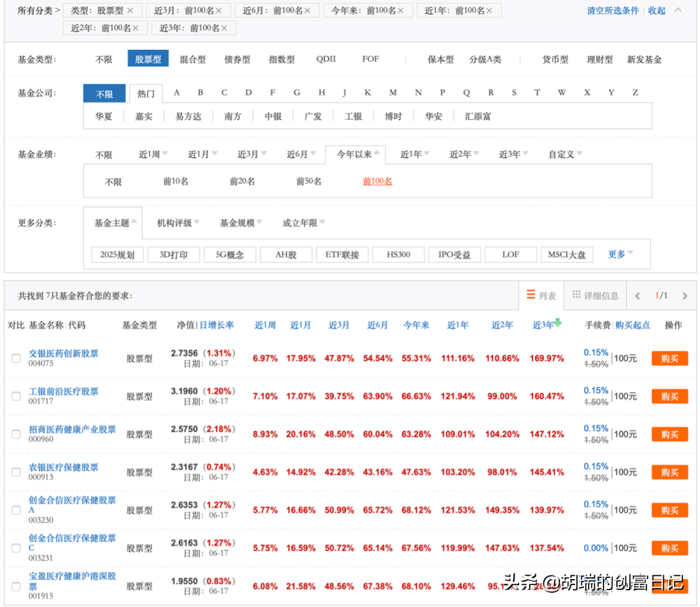Expand the 近1周 performance dropdown
This screenshot has width=700, height=607.
(153, 154)
